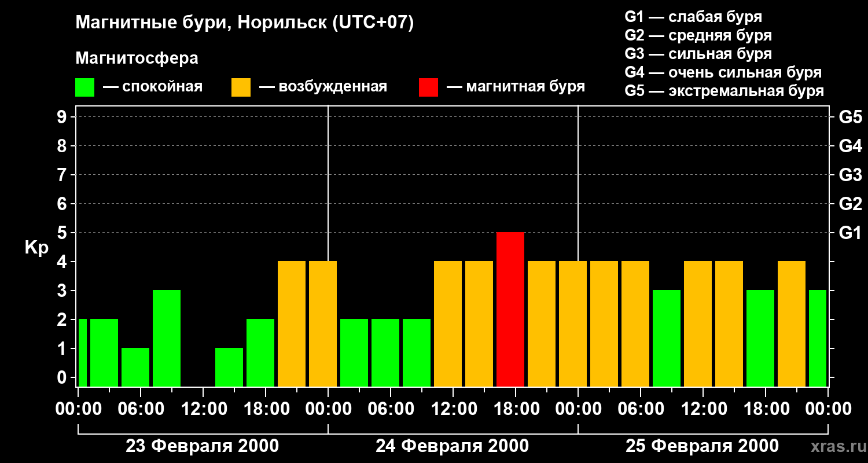The height and width of the screenshot is (463, 868).
Task: Click the '24 Февраля 2000' date label
Action: point(453,446)
